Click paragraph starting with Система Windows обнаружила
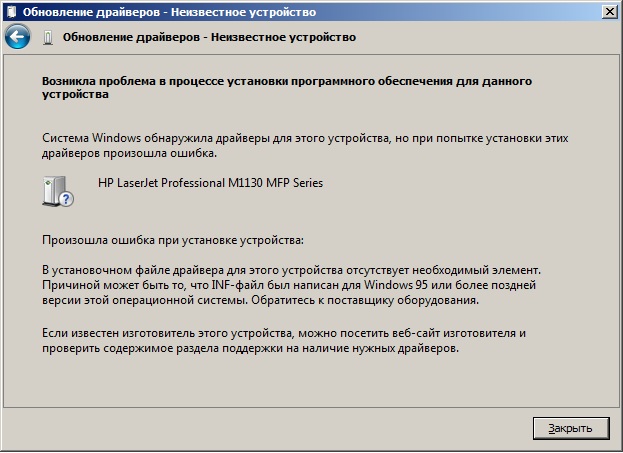This screenshot has height=453, width=623. (x=305, y=145)
